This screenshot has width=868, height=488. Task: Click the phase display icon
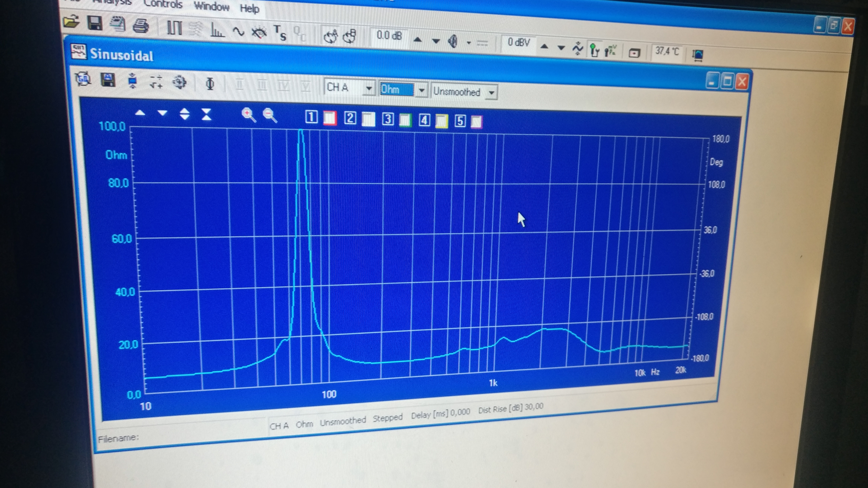[210, 84]
